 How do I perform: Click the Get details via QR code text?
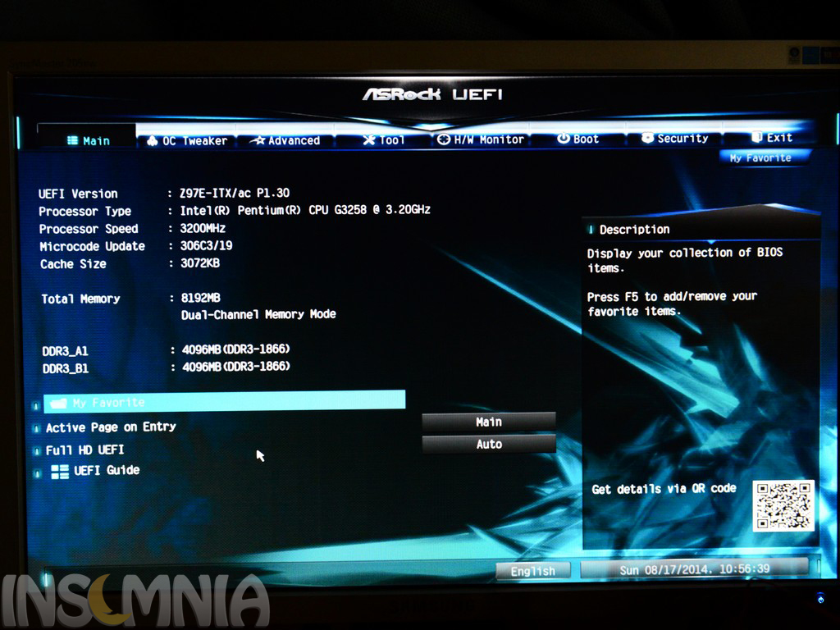(x=664, y=489)
